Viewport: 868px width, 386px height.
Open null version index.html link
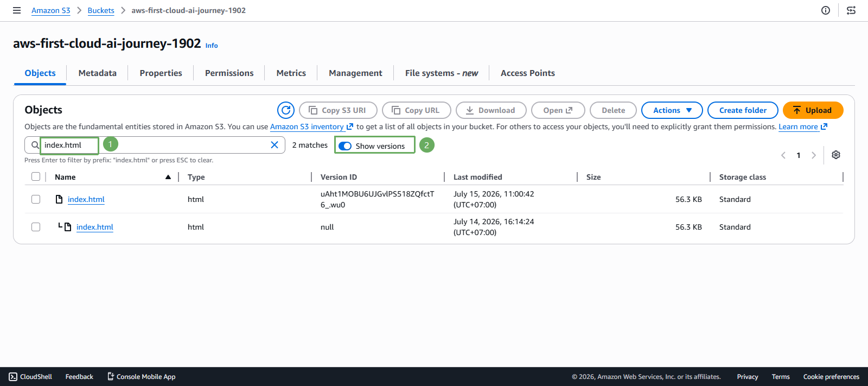tap(95, 227)
